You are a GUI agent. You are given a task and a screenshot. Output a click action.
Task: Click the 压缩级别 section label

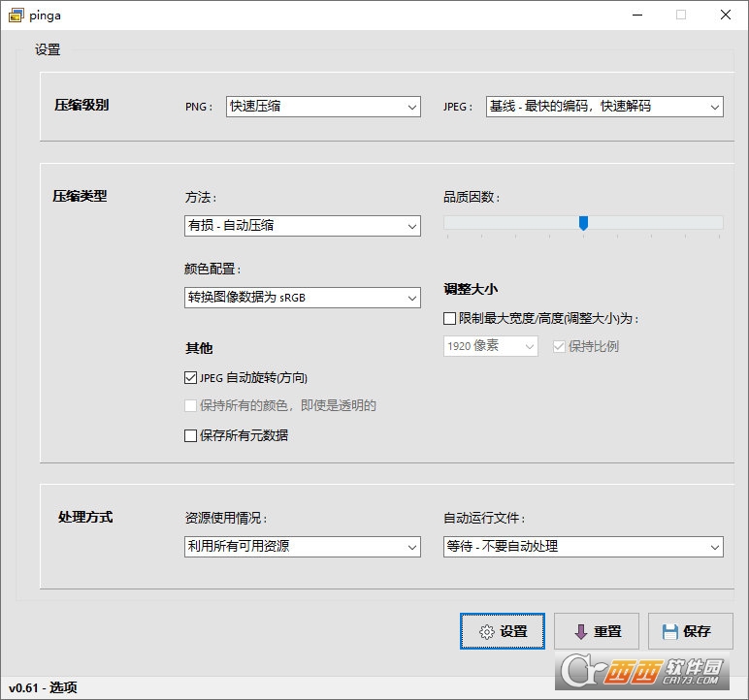pos(81,105)
